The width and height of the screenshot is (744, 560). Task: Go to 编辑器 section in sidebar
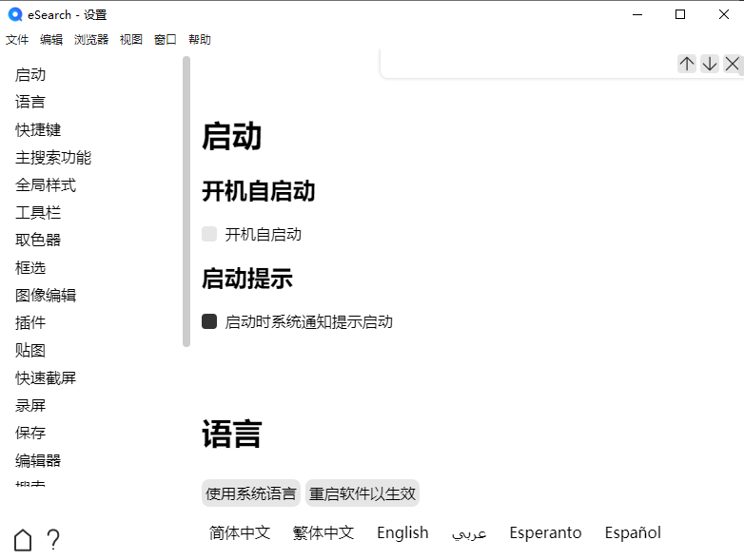tap(38, 460)
